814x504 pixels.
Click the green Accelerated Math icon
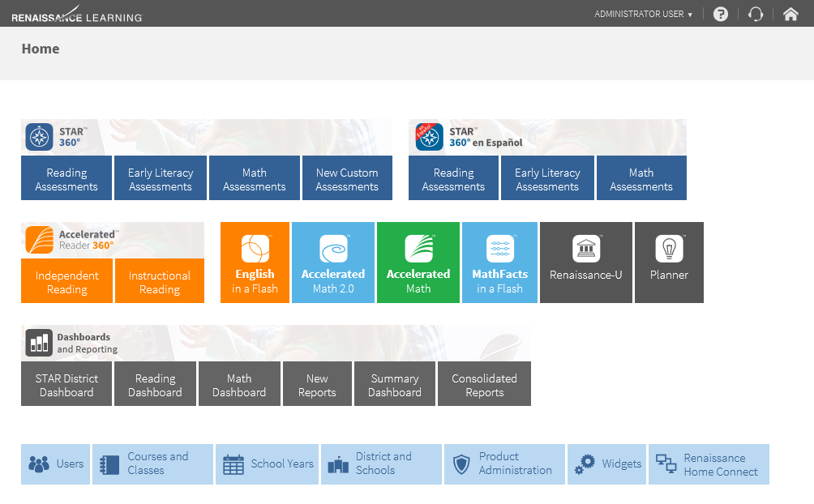pos(418,249)
